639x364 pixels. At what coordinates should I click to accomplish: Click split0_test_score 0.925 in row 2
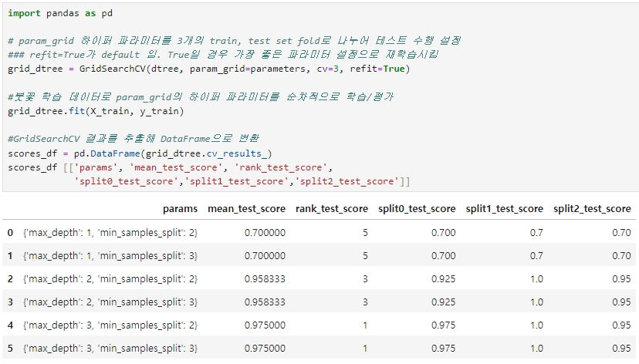(444, 279)
